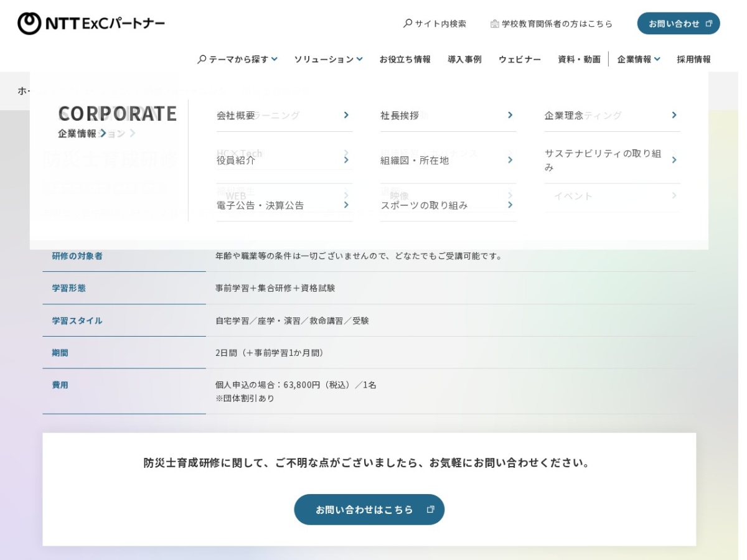This screenshot has width=747, height=560.
Task: Open 導入事例 navigation item
Action: click(464, 59)
